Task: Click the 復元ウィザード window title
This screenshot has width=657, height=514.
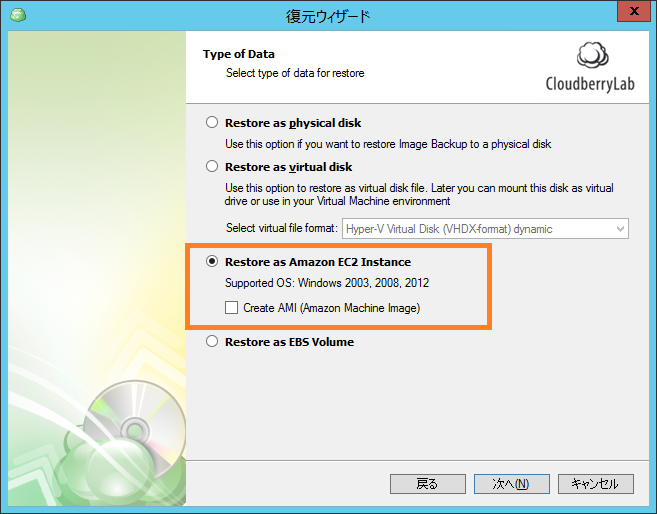Action: [328, 16]
